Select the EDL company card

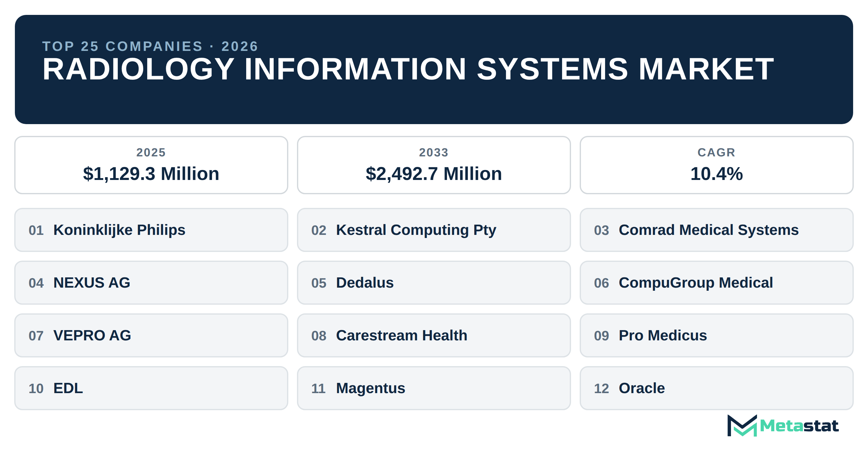pos(151,388)
